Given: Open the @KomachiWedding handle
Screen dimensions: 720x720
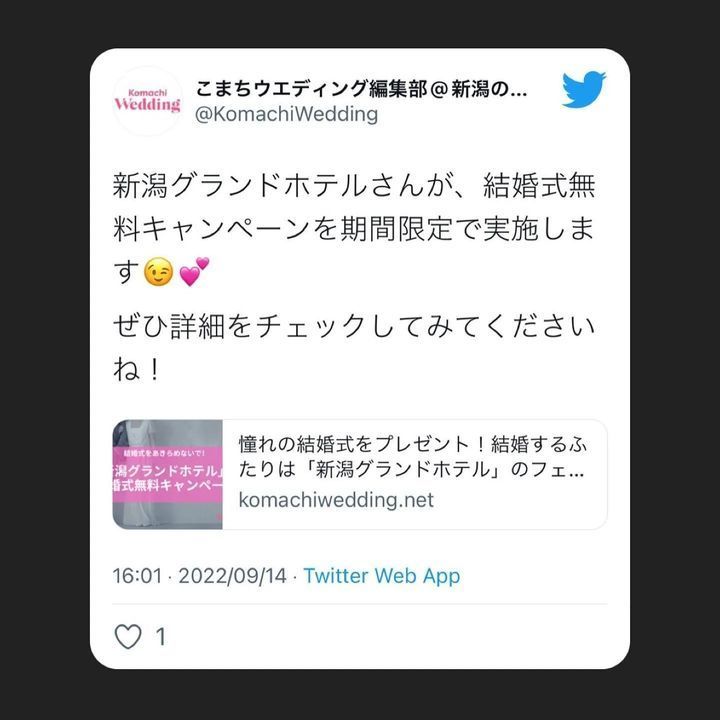Looking at the screenshot, I should pos(286,114).
